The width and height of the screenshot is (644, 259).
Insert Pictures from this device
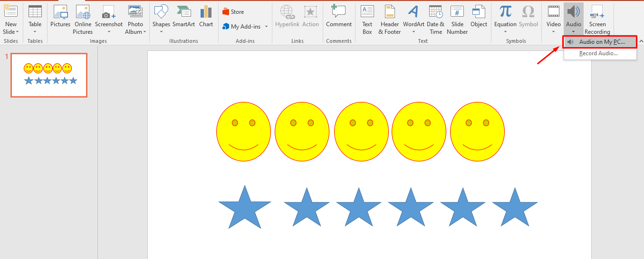click(x=60, y=16)
